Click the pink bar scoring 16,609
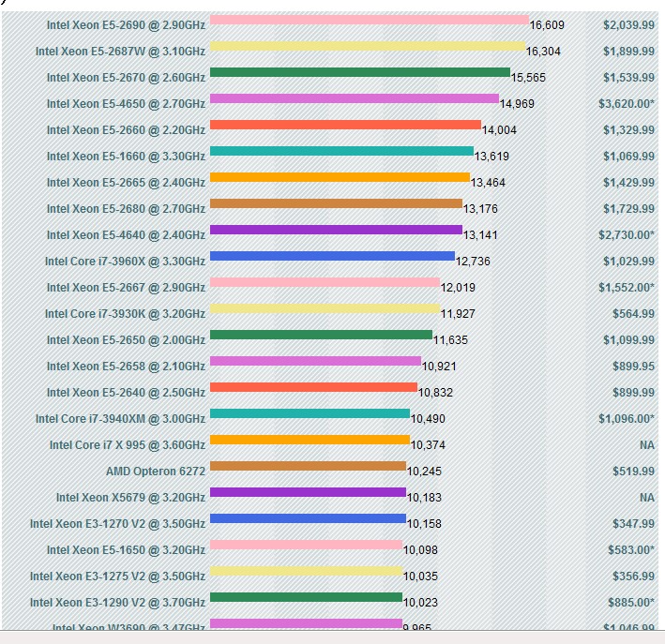665x644 pixels. click(x=370, y=20)
